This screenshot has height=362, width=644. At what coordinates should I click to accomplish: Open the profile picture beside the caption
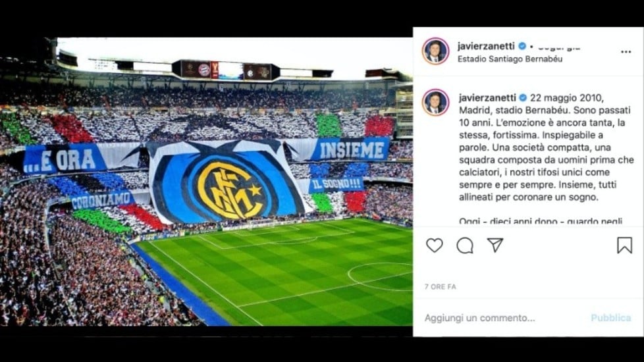click(x=435, y=103)
